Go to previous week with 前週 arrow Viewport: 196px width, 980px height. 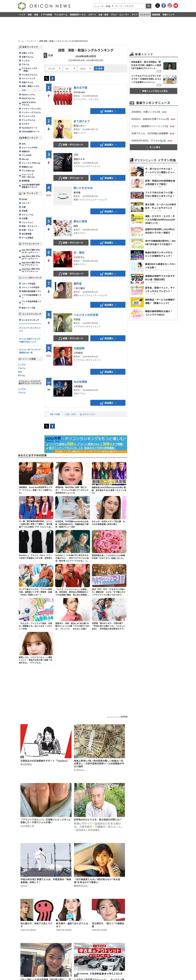click(x=48, y=56)
